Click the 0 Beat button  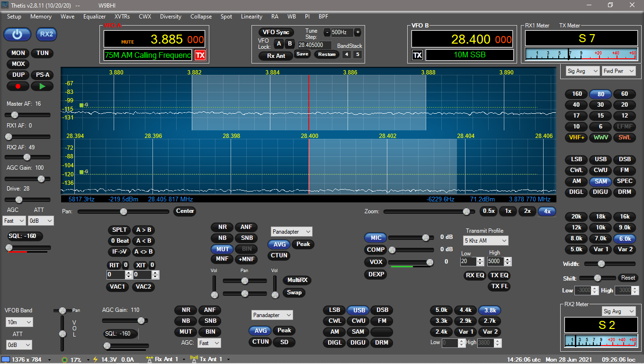click(119, 241)
